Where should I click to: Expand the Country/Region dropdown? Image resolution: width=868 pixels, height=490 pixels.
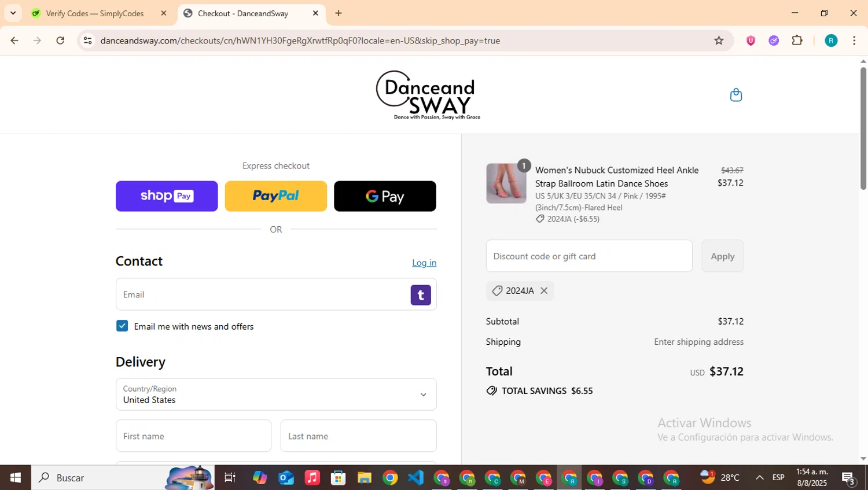tap(276, 395)
